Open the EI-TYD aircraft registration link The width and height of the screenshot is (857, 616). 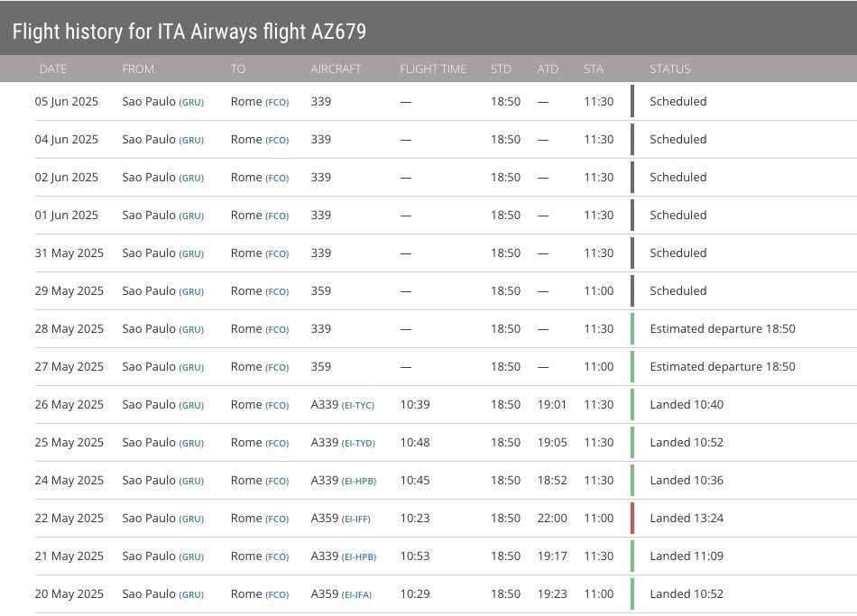[x=358, y=443]
